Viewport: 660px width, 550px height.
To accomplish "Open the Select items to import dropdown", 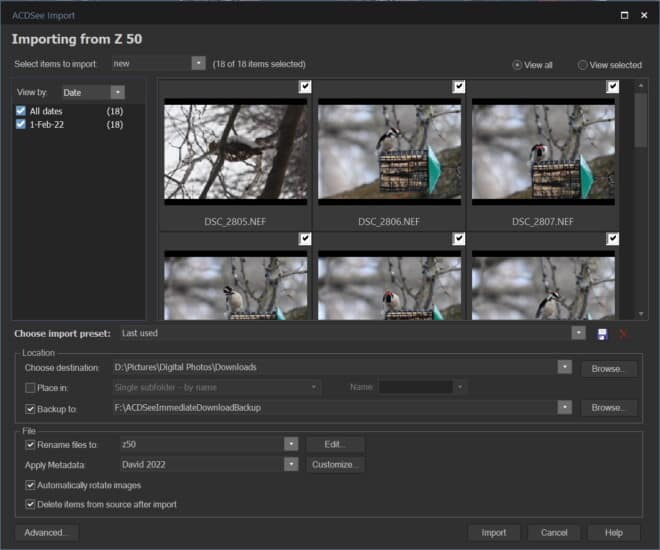I will tap(198, 63).
